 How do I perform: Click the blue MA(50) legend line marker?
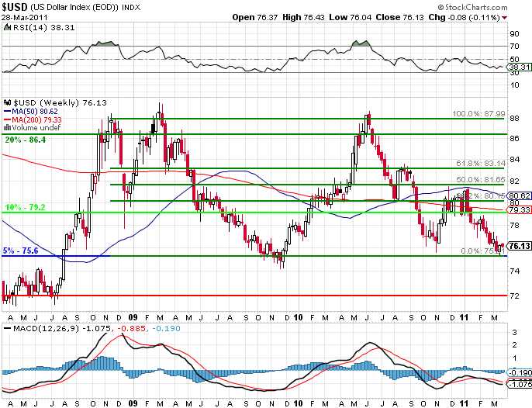7,111
